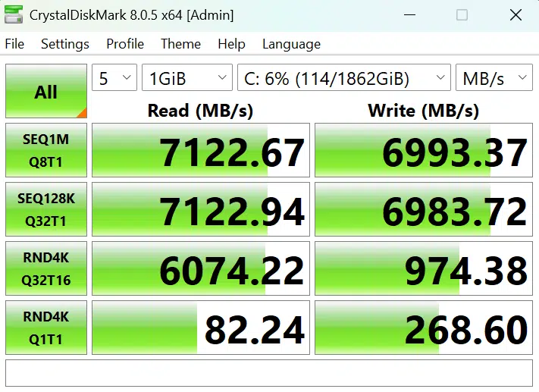This screenshot has height=392, width=539.
Task: Click the RND4K Q1T1 read result 82.24
Action: pos(201,328)
